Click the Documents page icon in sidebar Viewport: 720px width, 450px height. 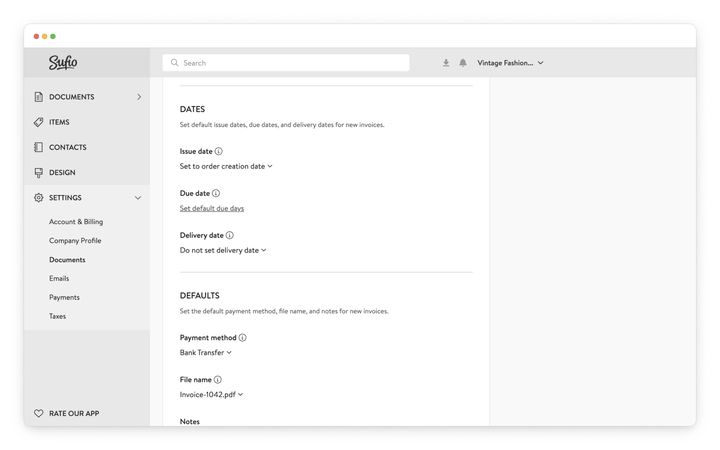pos(39,97)
